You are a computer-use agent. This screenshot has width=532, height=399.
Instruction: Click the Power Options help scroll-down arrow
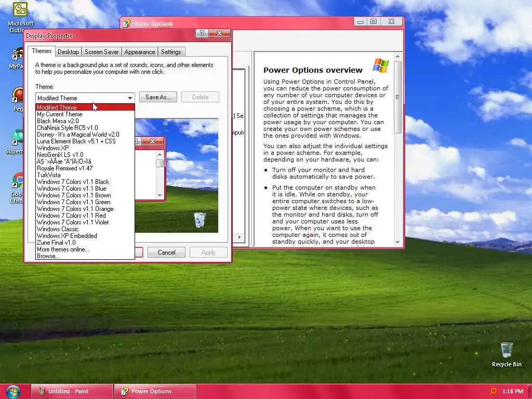tap(397, 242)
